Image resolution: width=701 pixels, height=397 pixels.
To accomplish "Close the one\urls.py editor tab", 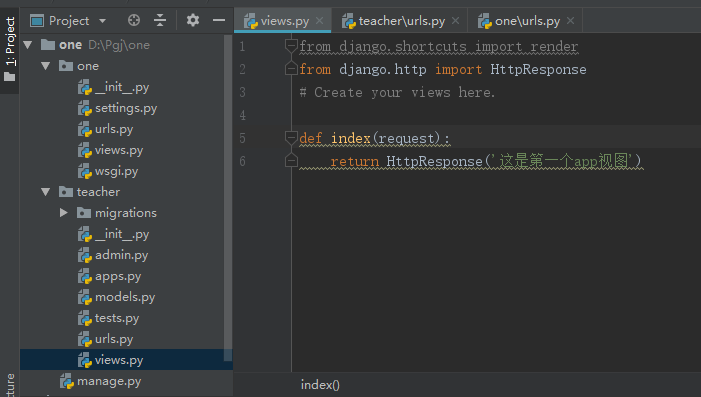I will coord(570,21).
